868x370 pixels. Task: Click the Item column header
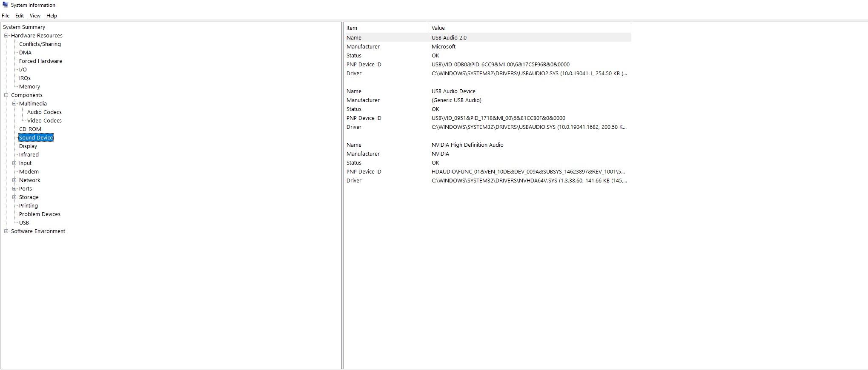pyautogui.click(x=386, y=28)
